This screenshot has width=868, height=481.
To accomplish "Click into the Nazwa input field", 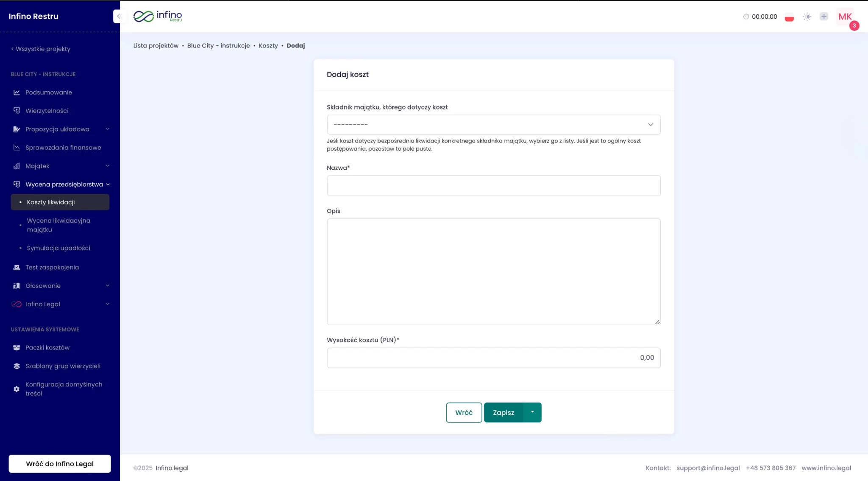I will click(493, 186).
